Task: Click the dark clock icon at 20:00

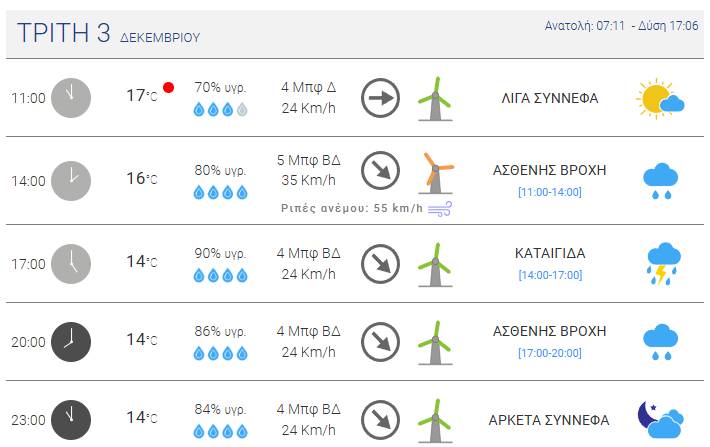Action: [x=71, y=341]
